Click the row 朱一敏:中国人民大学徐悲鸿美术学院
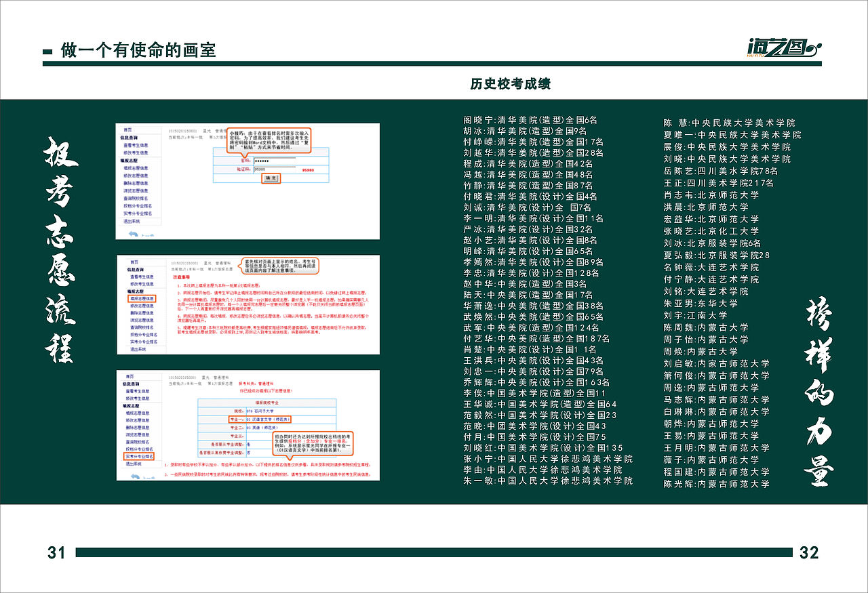The image size is (868, 593). click(x=548, y=480)
